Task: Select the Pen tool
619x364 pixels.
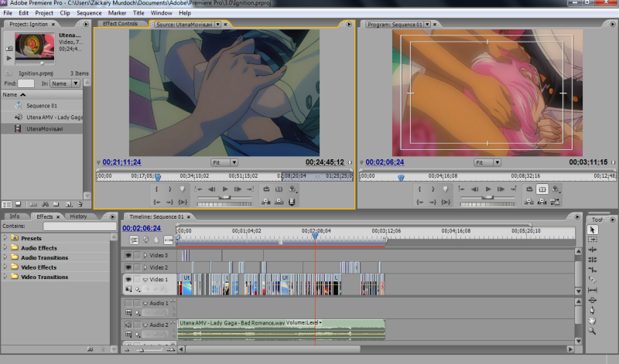Action: pyautogui.click(x=592, y=311)
